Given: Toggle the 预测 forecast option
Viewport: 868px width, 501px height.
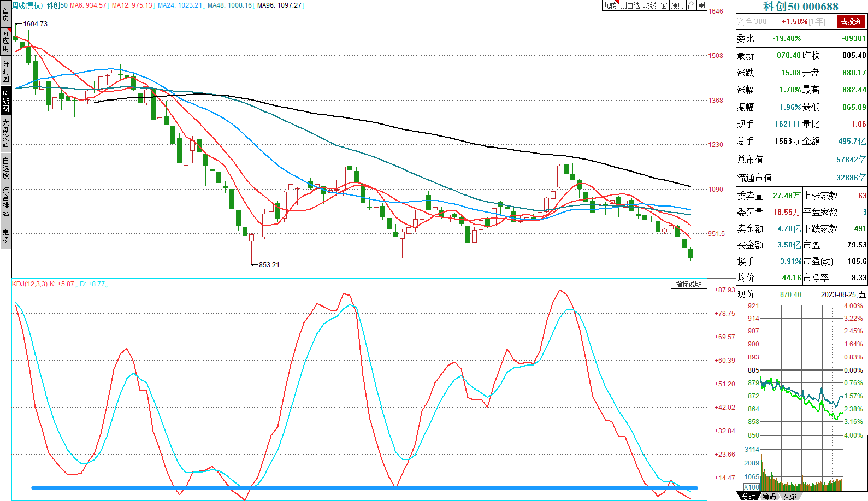Looking at the screenshot, I should 677,5.
